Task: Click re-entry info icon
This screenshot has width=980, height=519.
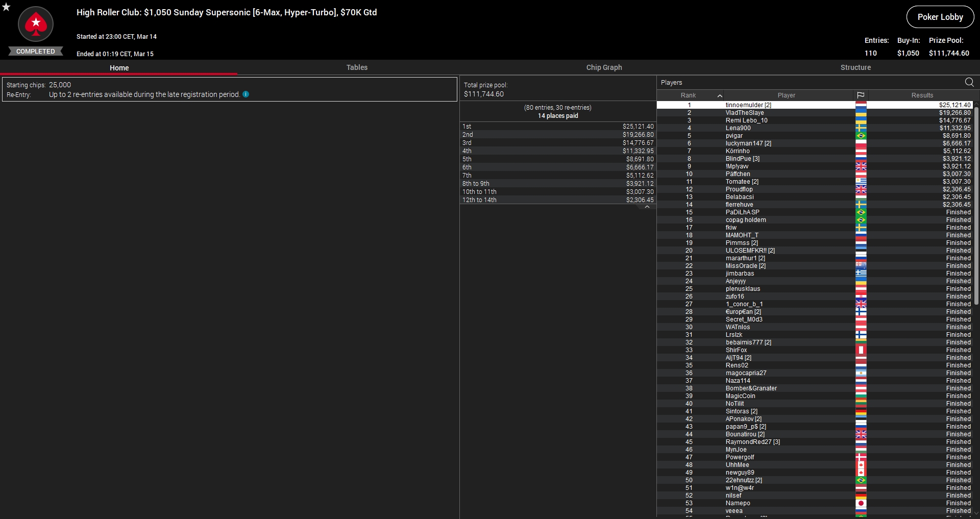Action: click(x=246, y=94)
